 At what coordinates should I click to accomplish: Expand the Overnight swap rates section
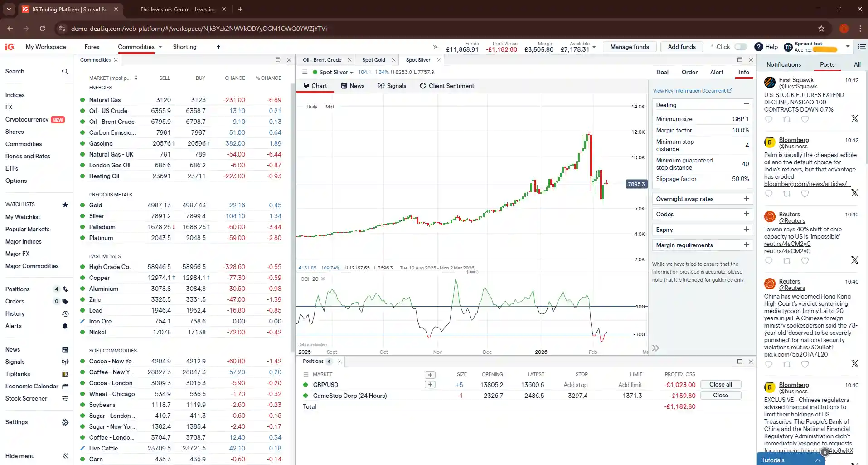pos(746,198)
